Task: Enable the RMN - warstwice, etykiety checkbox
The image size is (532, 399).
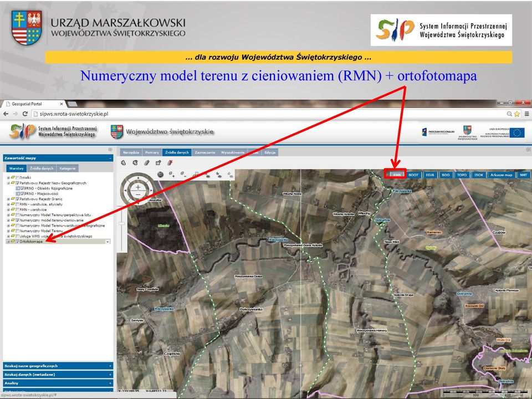Action: pyautogui.click(x=18, y=204)
